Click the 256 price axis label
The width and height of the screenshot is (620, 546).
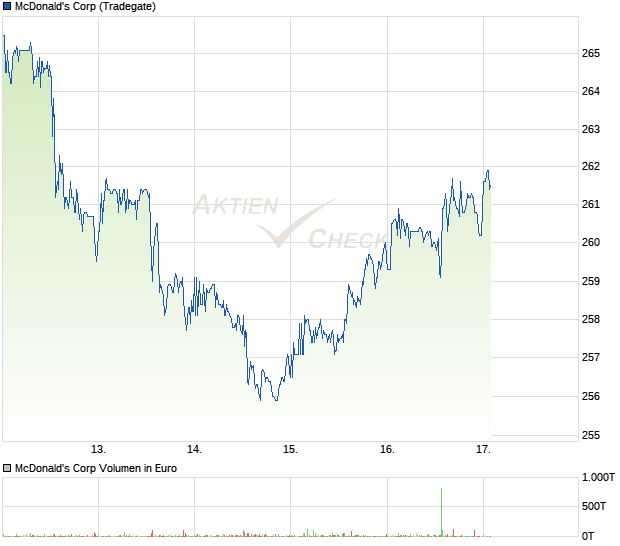[x=591, y=396]
